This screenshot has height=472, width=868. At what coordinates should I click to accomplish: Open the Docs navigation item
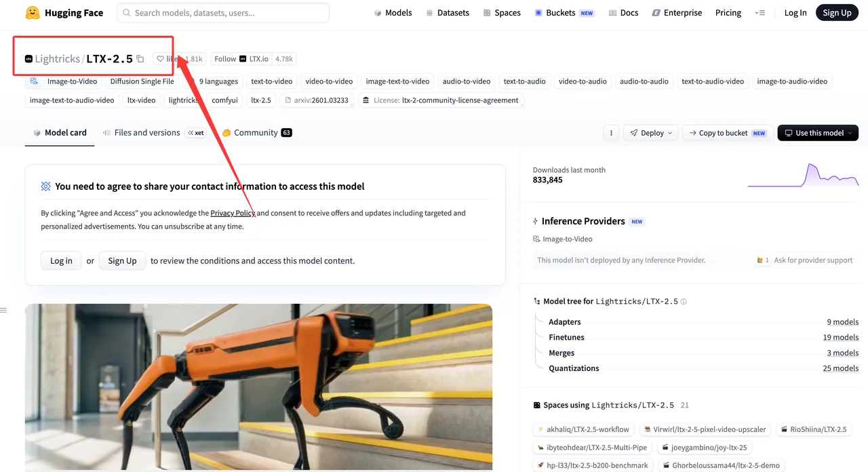[623, 13]
